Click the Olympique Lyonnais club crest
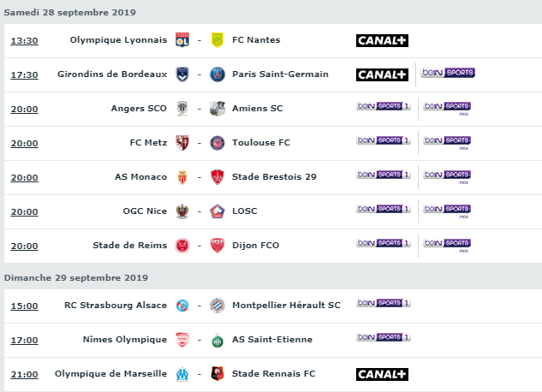Screen dimensions: 542x392 click(182, 40)
